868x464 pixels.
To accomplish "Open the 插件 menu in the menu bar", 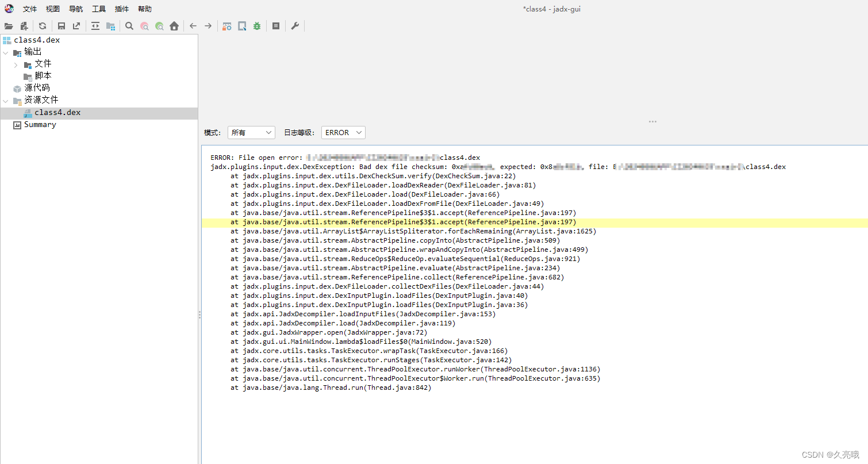I will coord(121,9).
